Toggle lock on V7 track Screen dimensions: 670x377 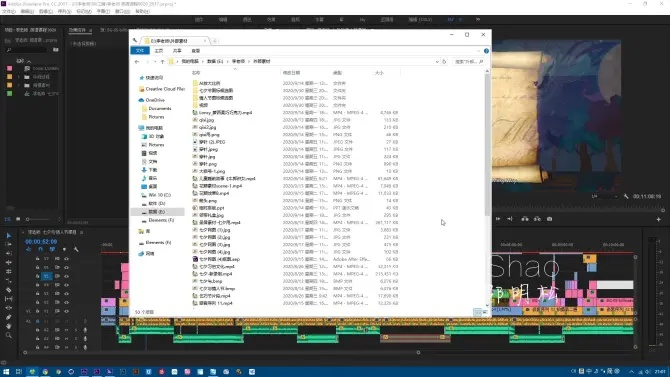tap(38, 259)
